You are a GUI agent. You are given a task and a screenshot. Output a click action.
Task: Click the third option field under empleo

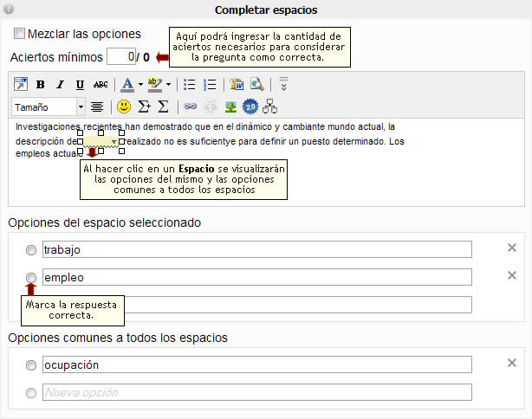pos(298,305)
